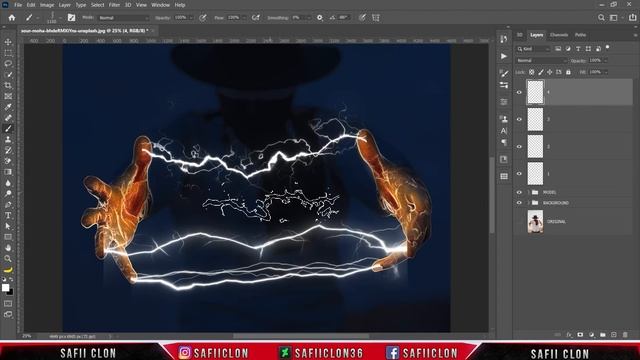Select the Brush tool in toolbar
Viewport: 640px width, 360px height.
pyautogui.click(x=8, y=129)
